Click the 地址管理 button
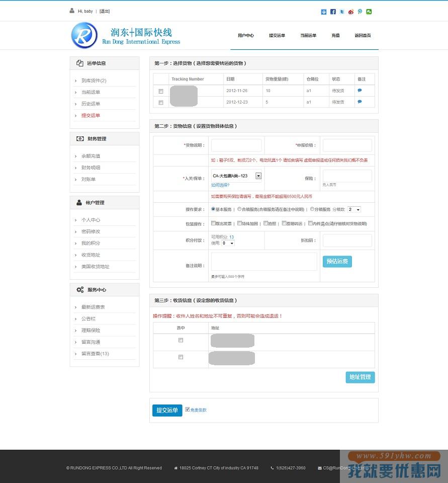This screenshot has height=483, width=448. click(360, 377)
